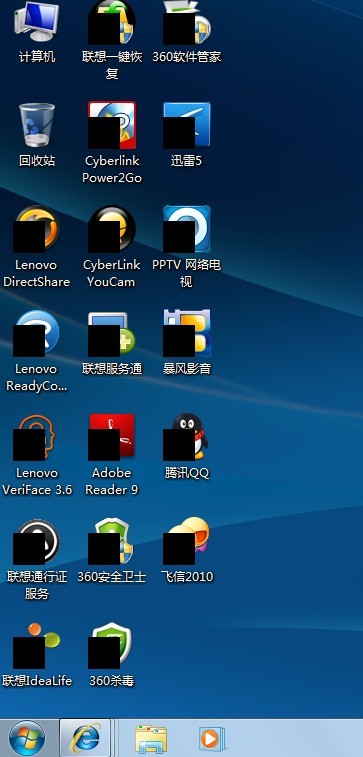Click the CyberLink YouCam shortcut
The height and width of the screenshot is (757, 363).
coord(112,229)
